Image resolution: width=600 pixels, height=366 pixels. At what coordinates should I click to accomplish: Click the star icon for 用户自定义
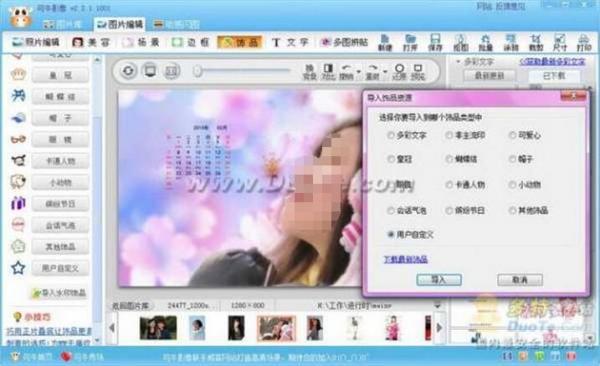[18, 268]
